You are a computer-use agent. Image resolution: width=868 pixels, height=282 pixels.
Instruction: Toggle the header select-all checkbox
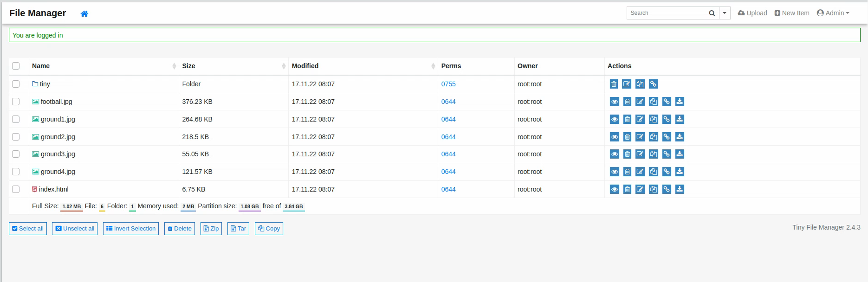(x=16, y=66)
